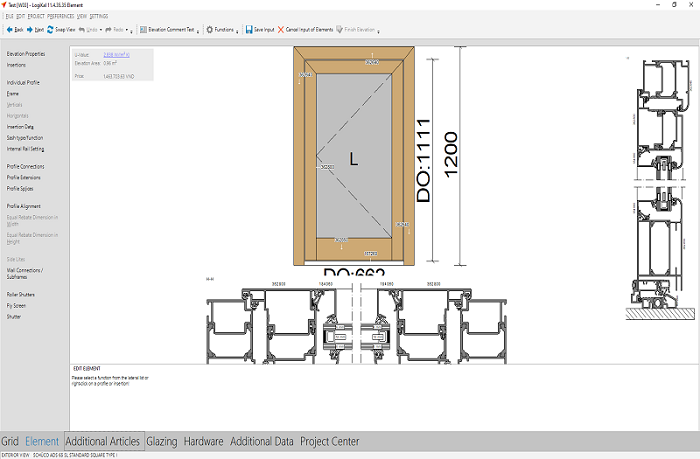Click the Back arrow icon
Screen dimensions: 700x459
[8, 30]
